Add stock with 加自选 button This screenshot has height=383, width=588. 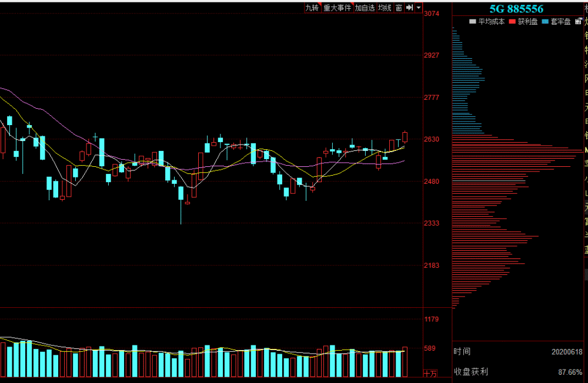click(x=365, y=8)
